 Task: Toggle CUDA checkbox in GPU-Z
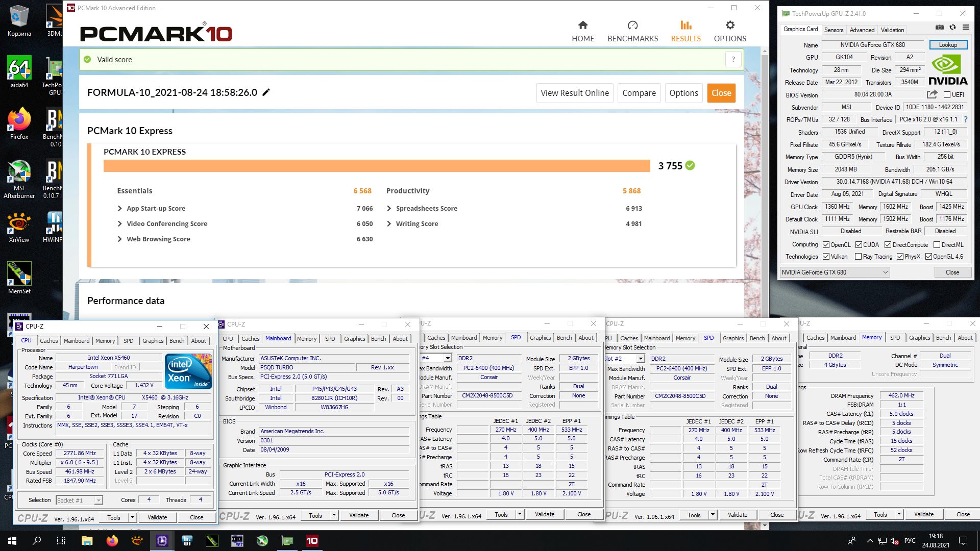859,245
